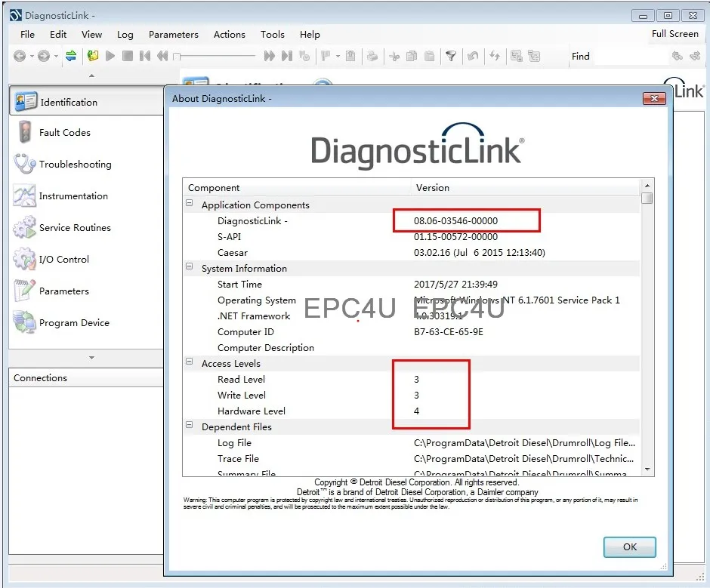Select Program Device in the sidebar
This screenshot has width=710, height=588.
87,323
